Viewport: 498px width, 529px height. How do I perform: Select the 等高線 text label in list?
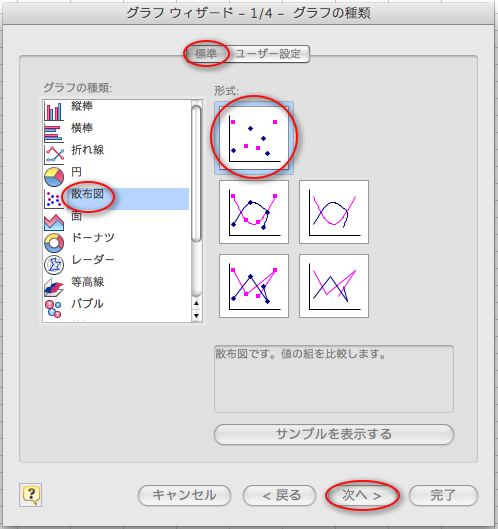coord(87,282)
